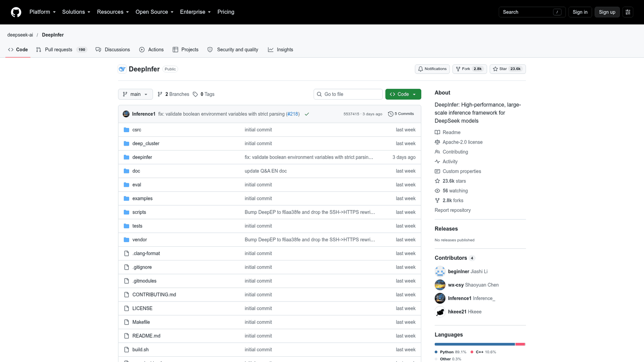Switch to the Pull requests tab
The image size is (644, 362).
[61, 50]
